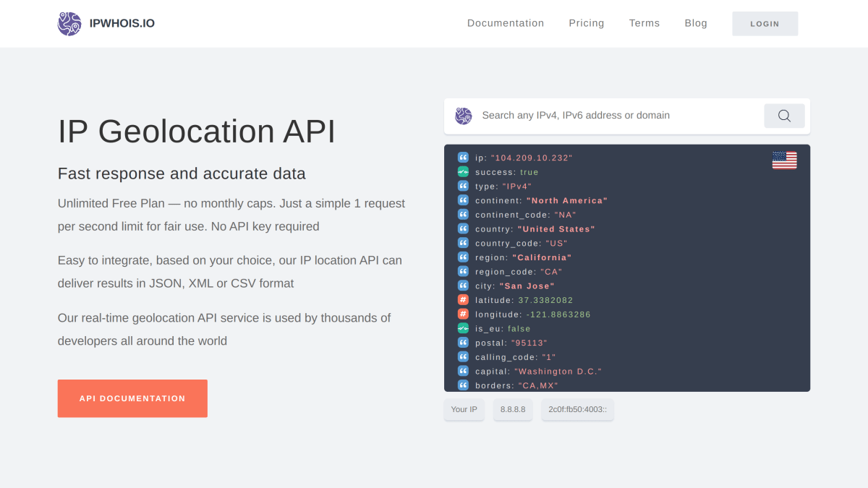Open the Documentation nav item
Viewport: 868px width, 488px height.
(x=506, y=23)
